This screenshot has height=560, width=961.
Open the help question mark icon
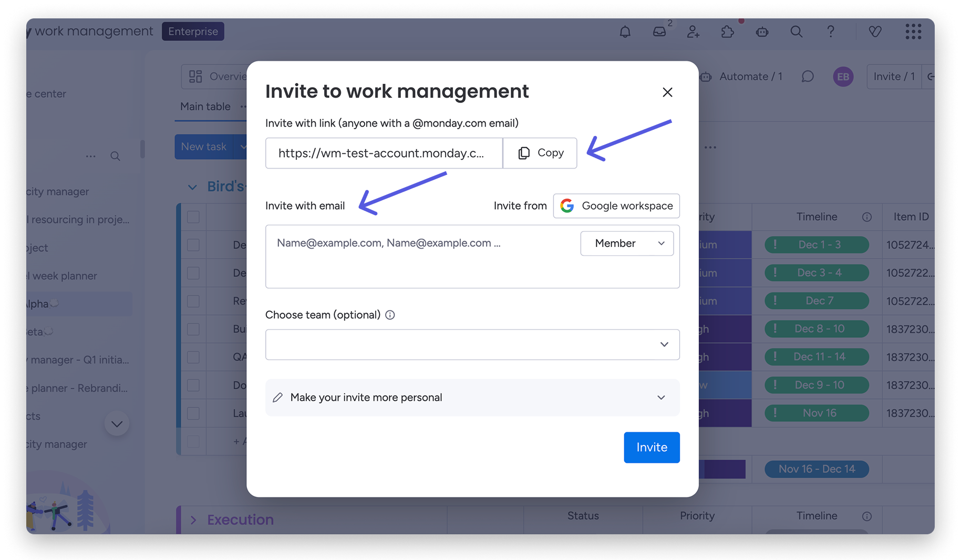pos(831,32)
